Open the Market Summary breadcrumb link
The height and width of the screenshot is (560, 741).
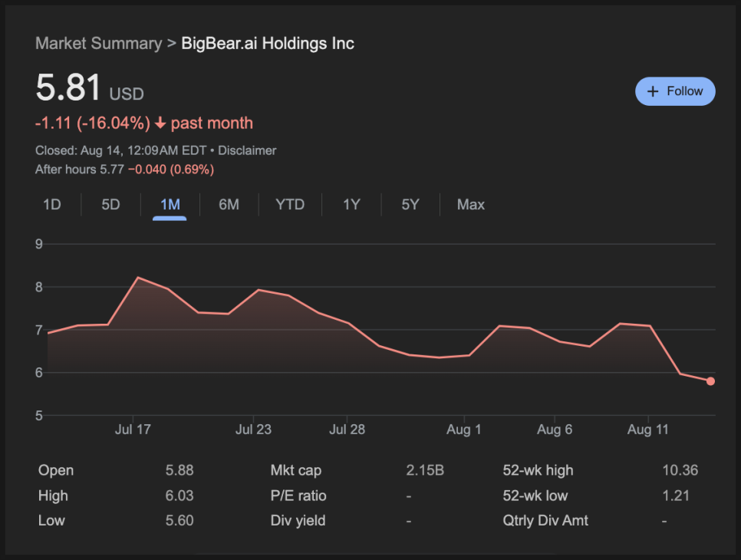pyautogui.click(x=99, y=44)
